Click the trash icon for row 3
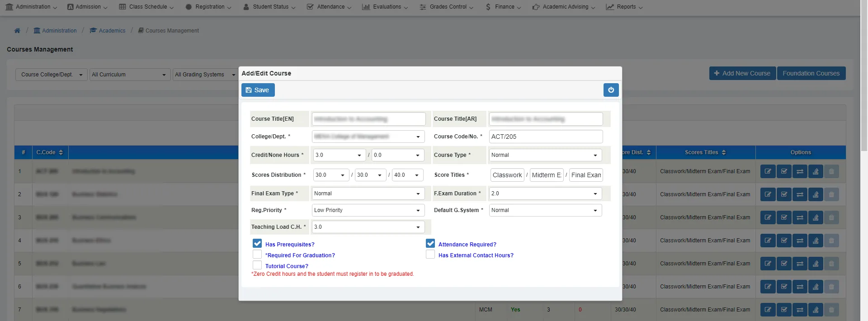This screenshot has height=321, width=868. (831, 217)
